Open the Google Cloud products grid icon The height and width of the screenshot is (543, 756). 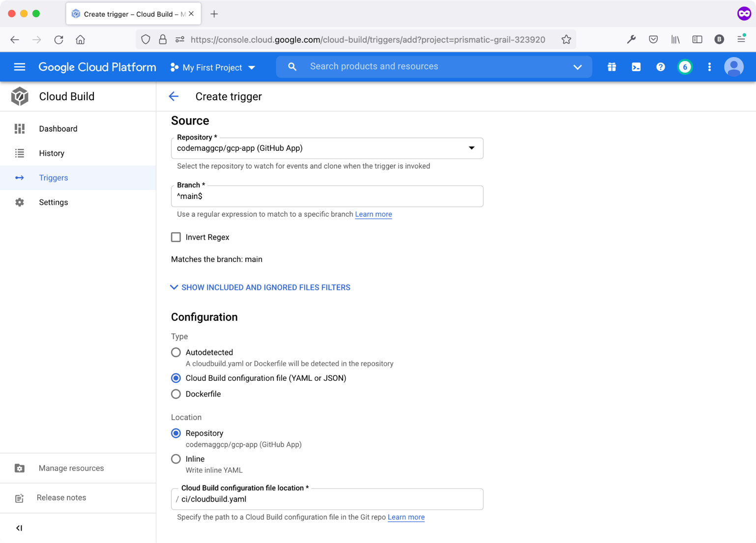coord(611,67)
